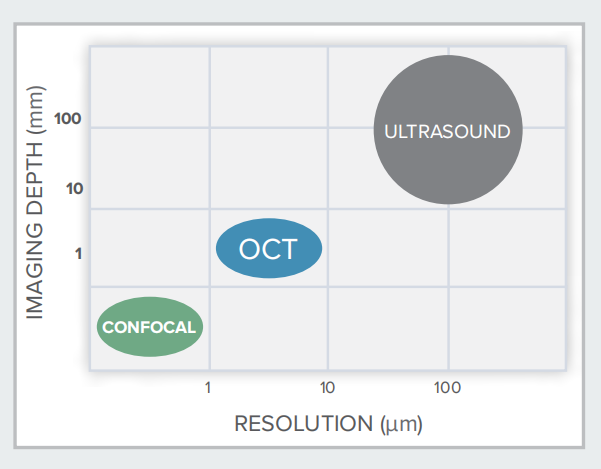
Task: Select the 1 tick on the depth axis
Action: pyautogui.click(x=77, y=254)
